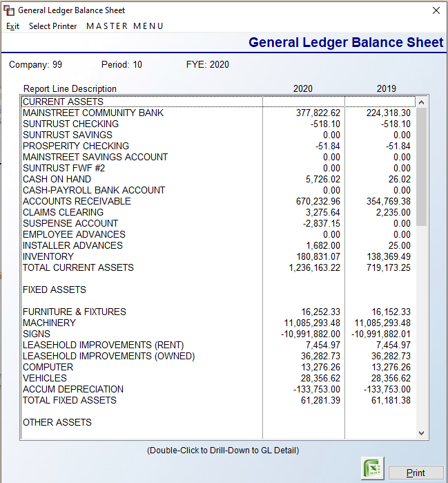The width and height of the screenshot is (448, 483).
Task: Select ACCOUNTS RECEIVABLE line
Action: [218, 202]
